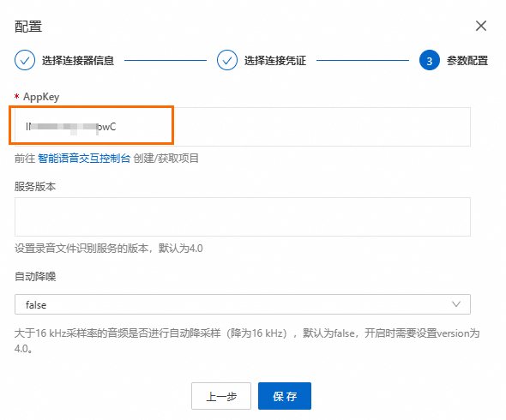
Task: Select the 参数配置 step label
Action: pyautogui.click(x=467, y=60)
